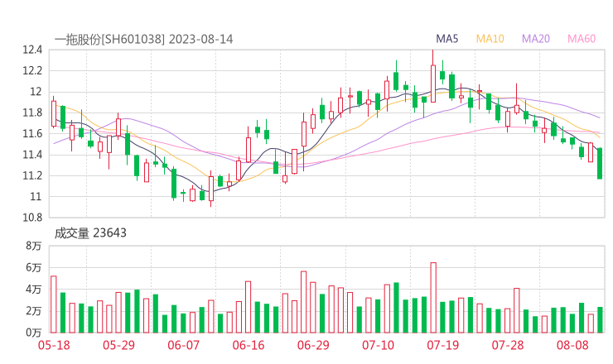Screen dimensions: 613x364
Task: Select the first red volume bar at 05-18
Action: pos(54,304)
